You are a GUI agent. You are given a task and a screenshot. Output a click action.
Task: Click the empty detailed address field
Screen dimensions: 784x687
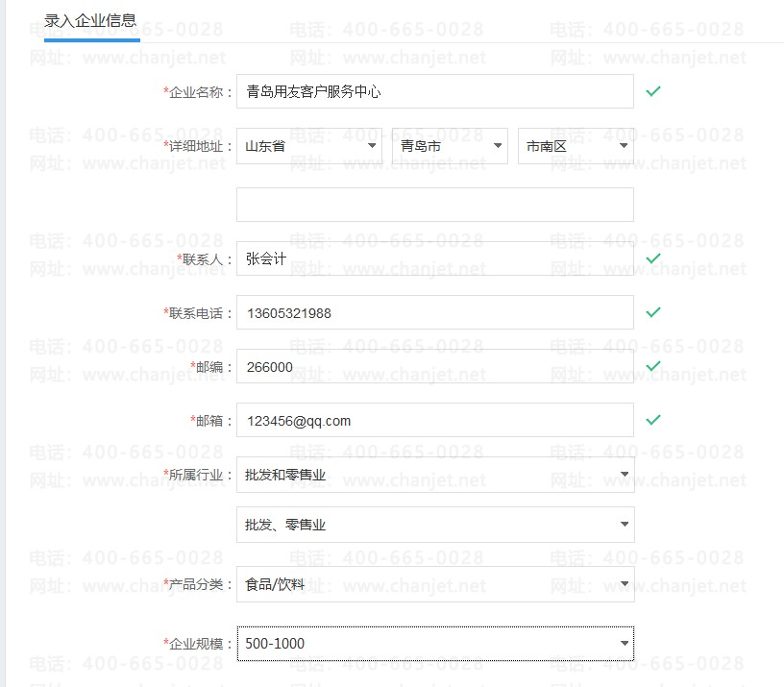click(434, 205)
